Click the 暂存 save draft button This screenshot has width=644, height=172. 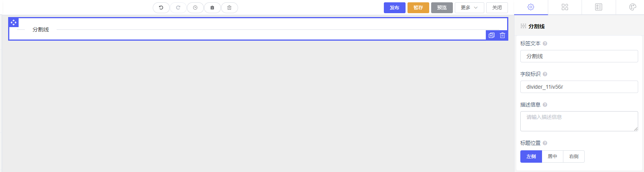tap(418, 8)
